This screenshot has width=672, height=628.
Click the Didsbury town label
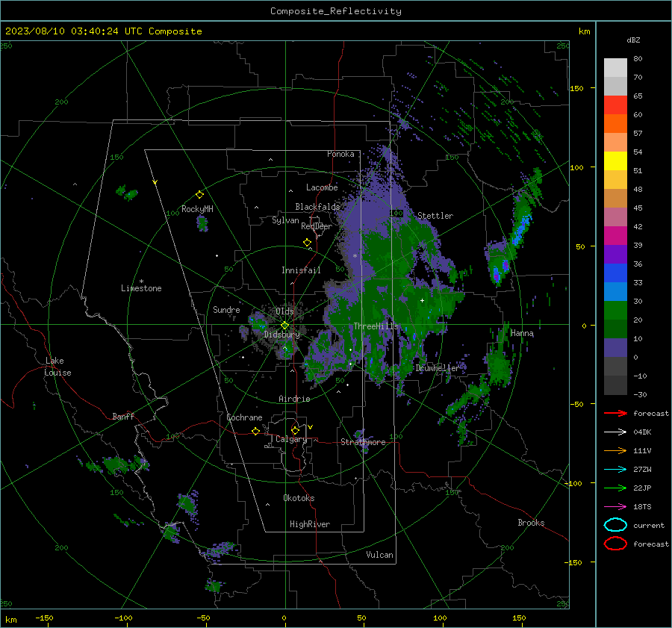pyautogui.click(x=281, y=335)
